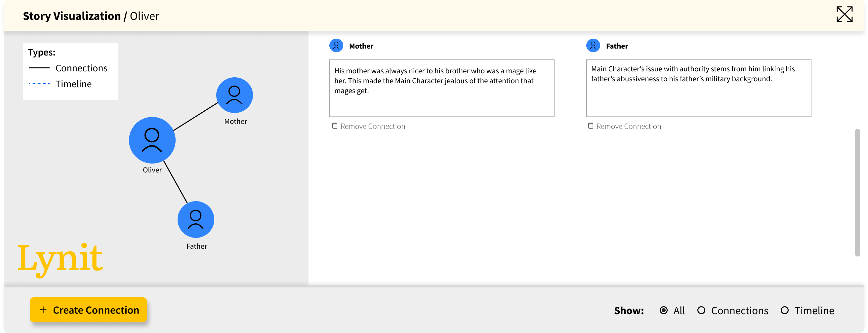The height and width of the screenshot is (333, 868).
Task: Remove Connection link under Mother
Action: tap(373, 126)
